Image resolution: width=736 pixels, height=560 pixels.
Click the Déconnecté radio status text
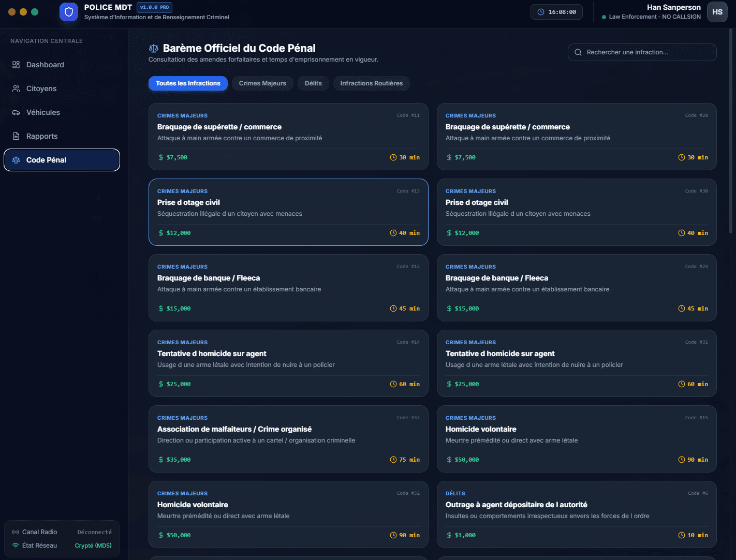95,532
